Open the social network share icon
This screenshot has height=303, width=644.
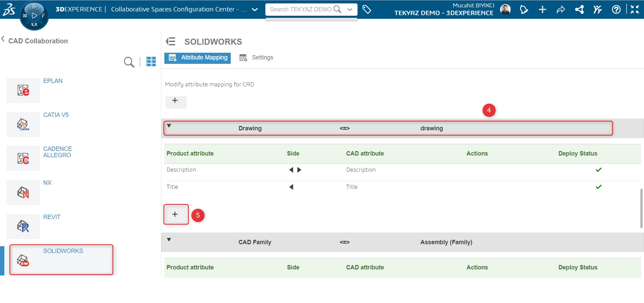pyautogui.click(x=579, y=9)
